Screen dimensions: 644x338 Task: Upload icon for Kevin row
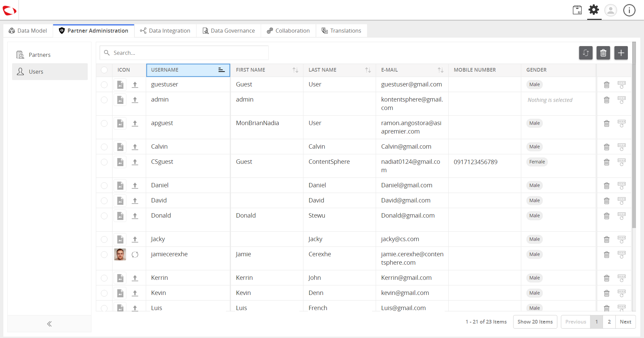(x=135, y=293)
